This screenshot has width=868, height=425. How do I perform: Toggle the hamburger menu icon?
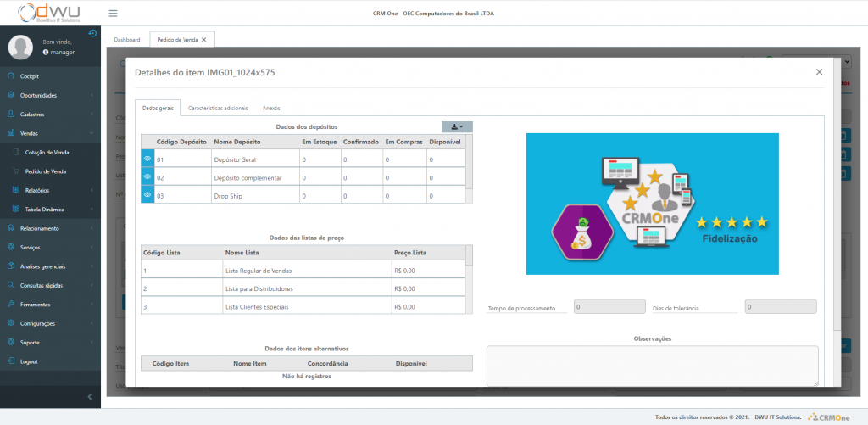point(113,14)
